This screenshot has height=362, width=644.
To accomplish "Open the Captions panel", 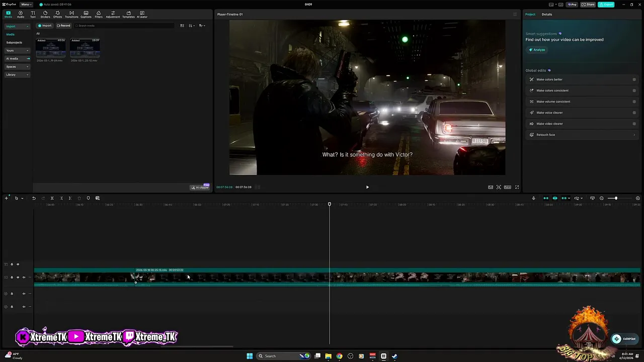I will tap(86, 14).
